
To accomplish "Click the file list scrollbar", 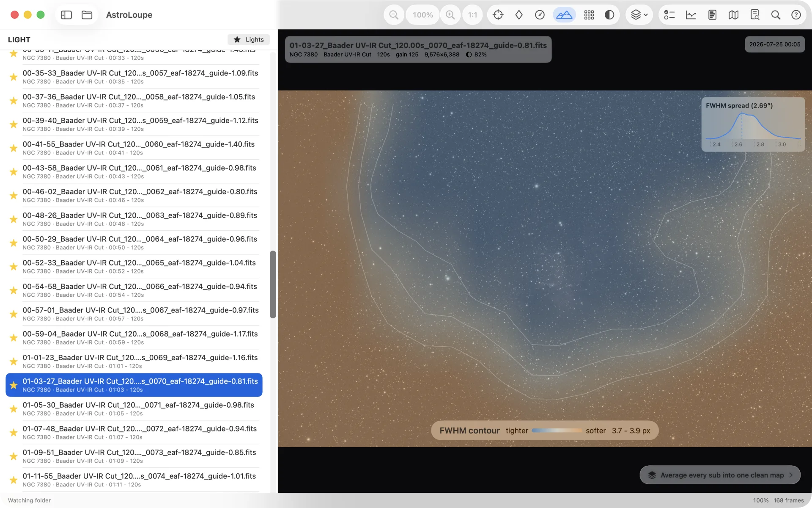I will pos(273,284).
